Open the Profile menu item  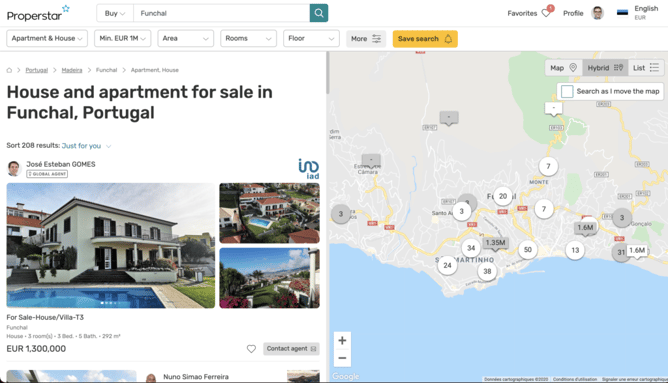pos(573,13)
